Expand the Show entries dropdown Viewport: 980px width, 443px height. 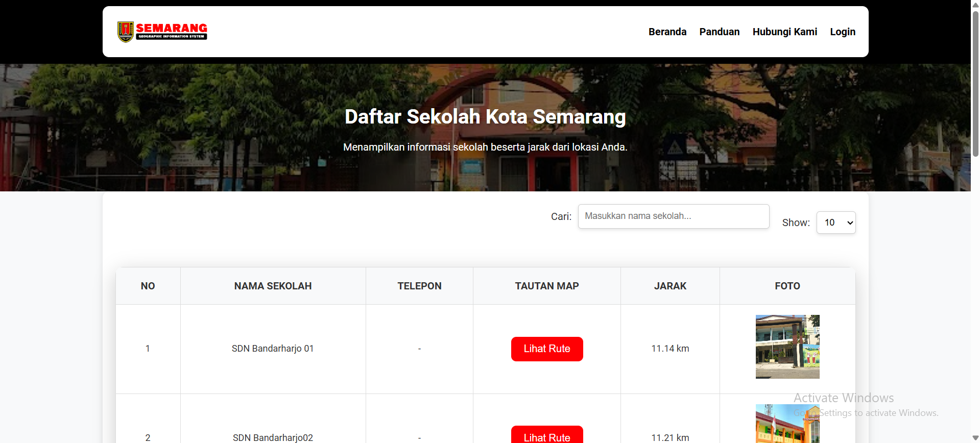click(x=835, y=223)
